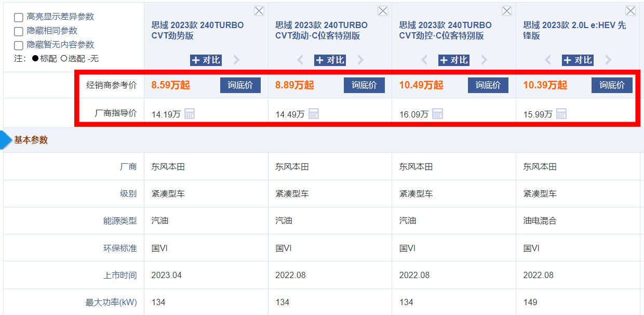Select 油电混合 energy type cell
Image resolution: width=644 pixels, height=315 pixels.
tap(540, 221)
